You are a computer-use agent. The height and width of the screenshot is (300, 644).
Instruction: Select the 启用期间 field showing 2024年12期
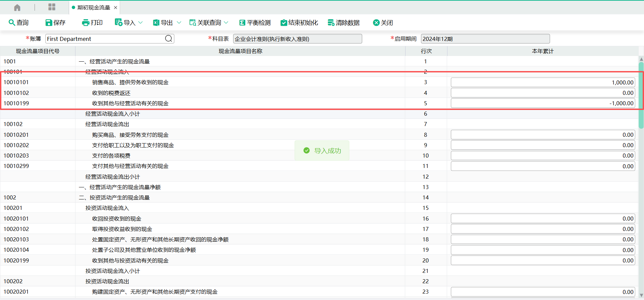click(485, 39)
